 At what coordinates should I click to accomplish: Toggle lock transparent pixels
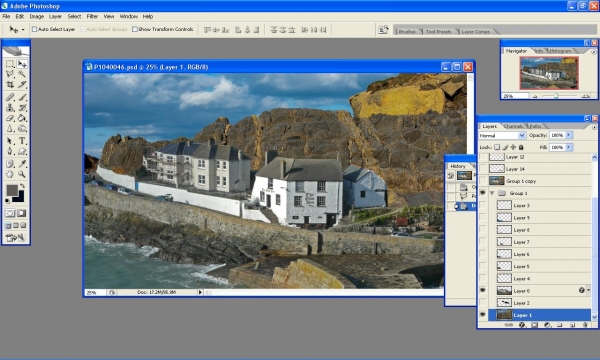(x=497, y=147)
